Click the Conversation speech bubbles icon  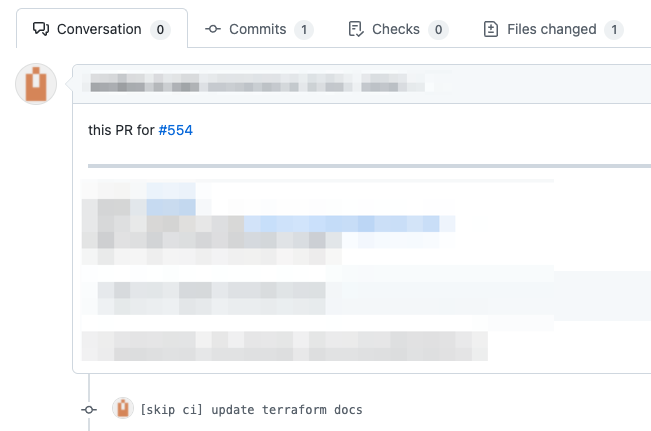pos(41,29)
